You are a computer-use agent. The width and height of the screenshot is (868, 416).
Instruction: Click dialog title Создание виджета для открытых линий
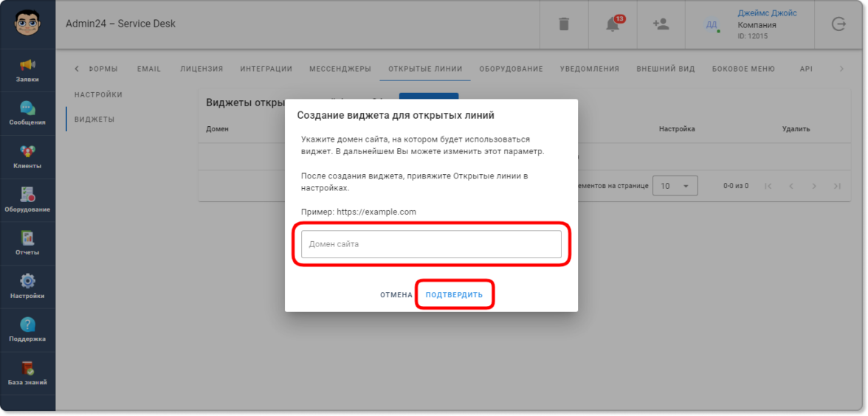[396, 116]
